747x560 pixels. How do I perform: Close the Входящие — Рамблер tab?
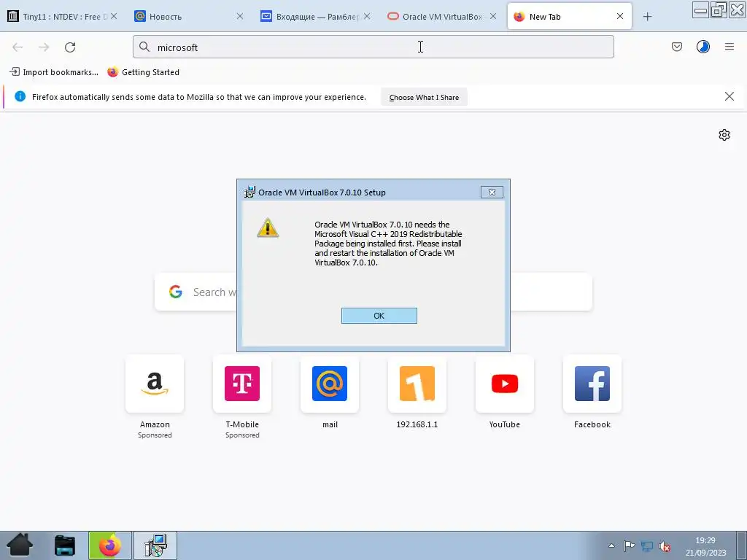point(366,16)
